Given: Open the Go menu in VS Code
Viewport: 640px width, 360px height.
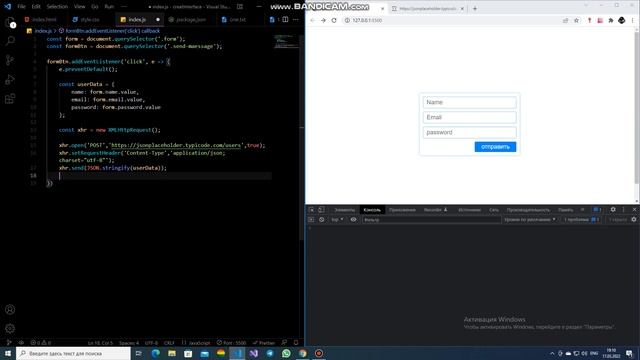Looking at the screenshot, I should click(95, 7).
